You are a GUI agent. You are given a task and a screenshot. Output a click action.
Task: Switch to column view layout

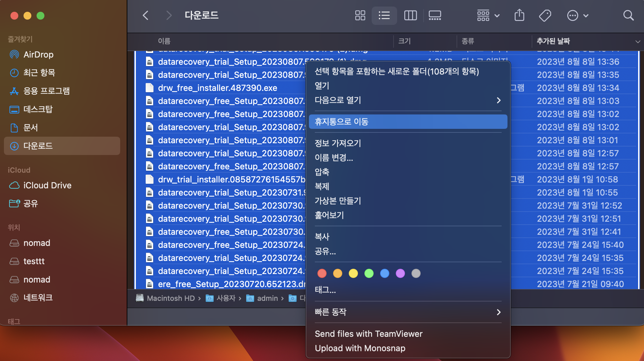[411, 15]
